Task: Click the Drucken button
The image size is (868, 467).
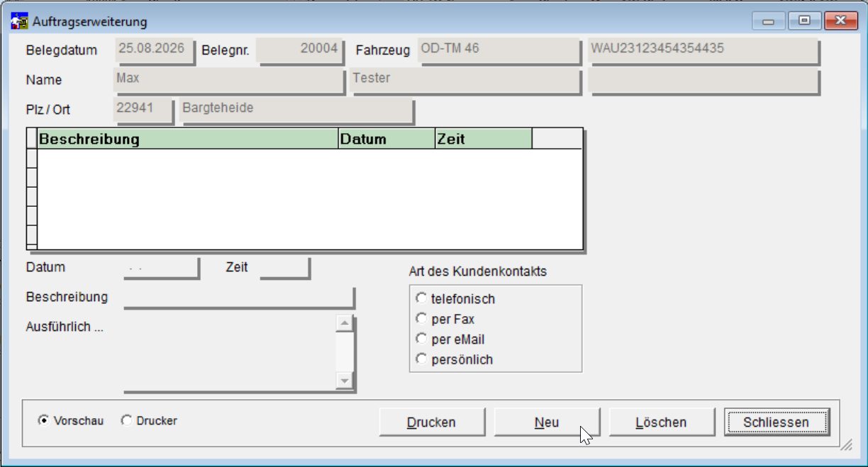Action: click(x=432, y=422)
